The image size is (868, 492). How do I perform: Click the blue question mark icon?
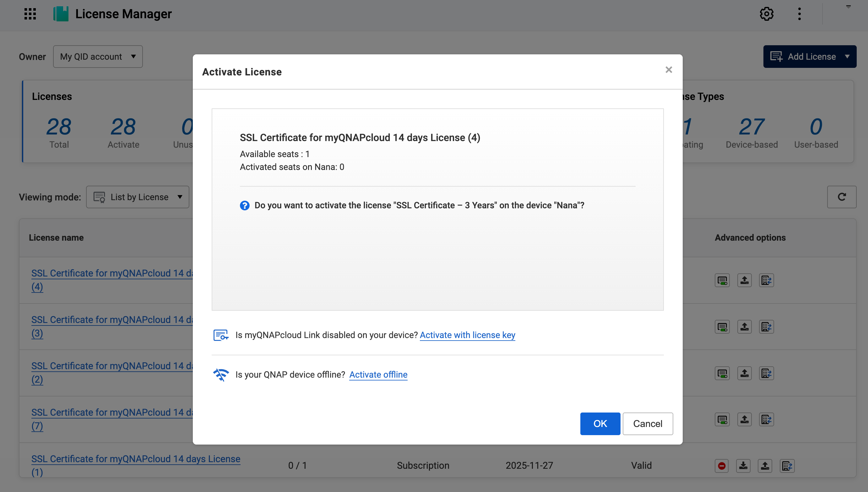[x=245, y=205]
